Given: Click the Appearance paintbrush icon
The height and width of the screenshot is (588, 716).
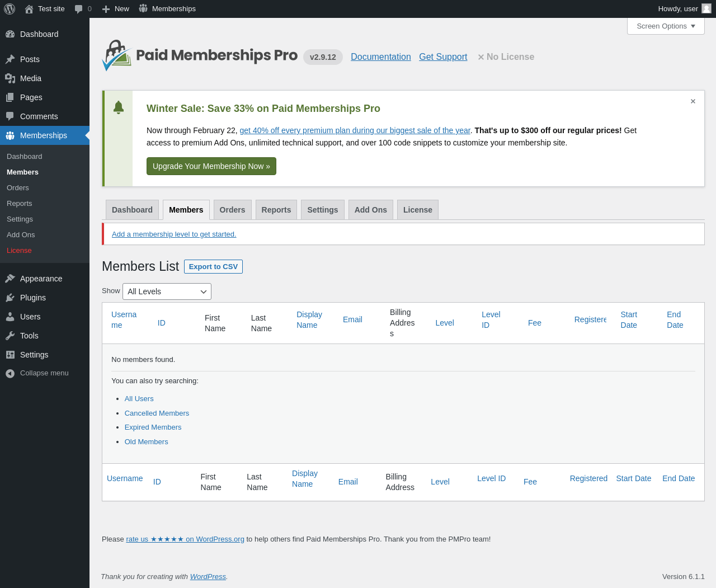Looking at the screenshot, I should pyautogui.click(x=10, y=279).
